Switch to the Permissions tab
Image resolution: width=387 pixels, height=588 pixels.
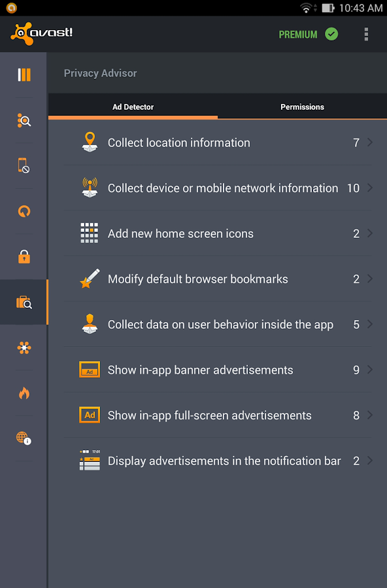click(x=302, y=107)
